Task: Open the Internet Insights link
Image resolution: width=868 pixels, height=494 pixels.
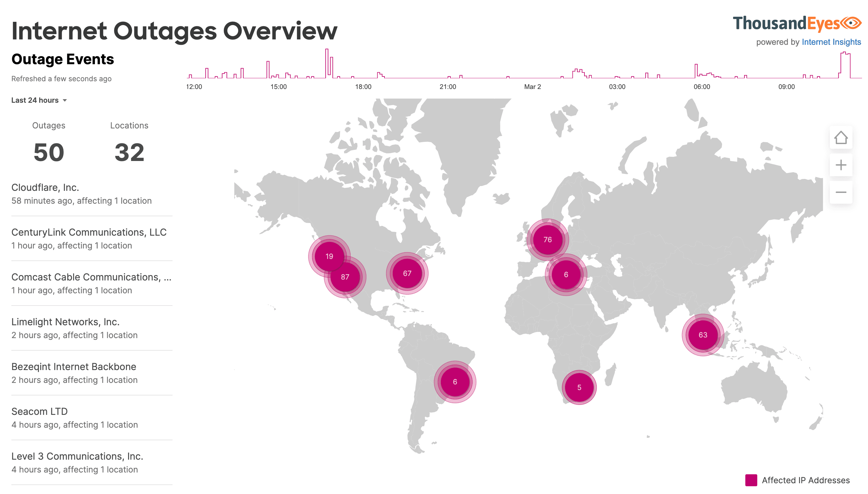Action: 831,42
